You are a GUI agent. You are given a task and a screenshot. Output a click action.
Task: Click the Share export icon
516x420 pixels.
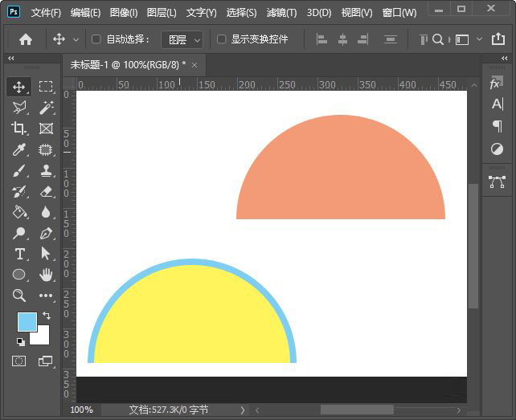pos(498,39)
